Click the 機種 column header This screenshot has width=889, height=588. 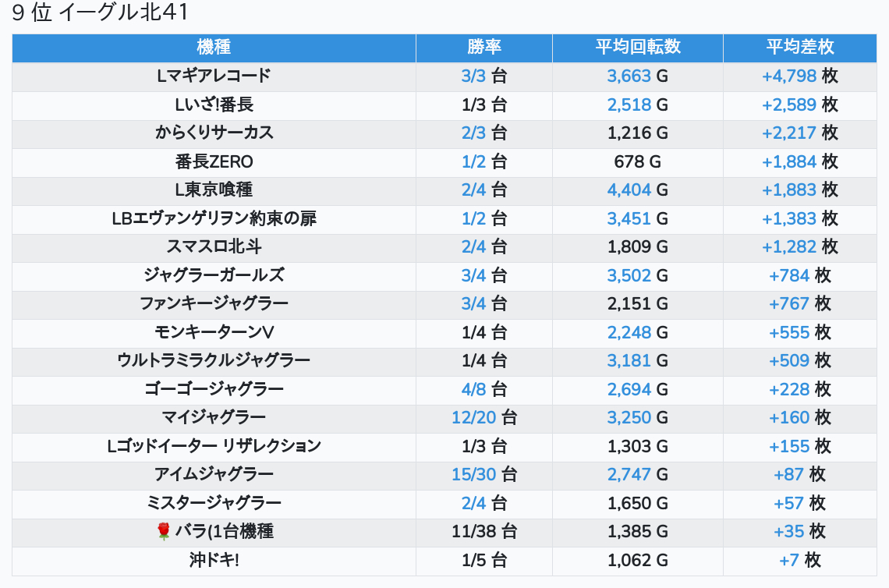pyautogui.click(x=214, y=47)
